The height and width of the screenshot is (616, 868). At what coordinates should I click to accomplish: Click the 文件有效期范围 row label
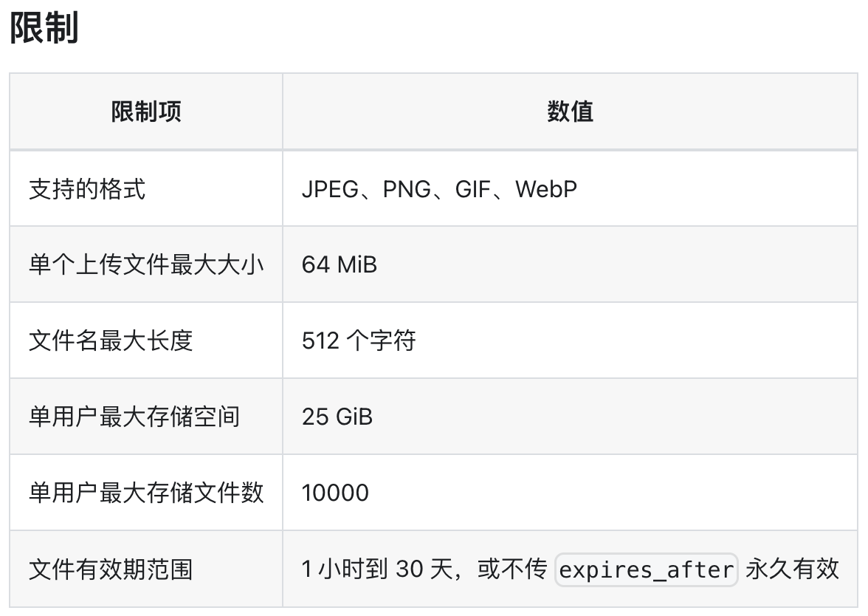pyautogui.click(x=111, y=569)
